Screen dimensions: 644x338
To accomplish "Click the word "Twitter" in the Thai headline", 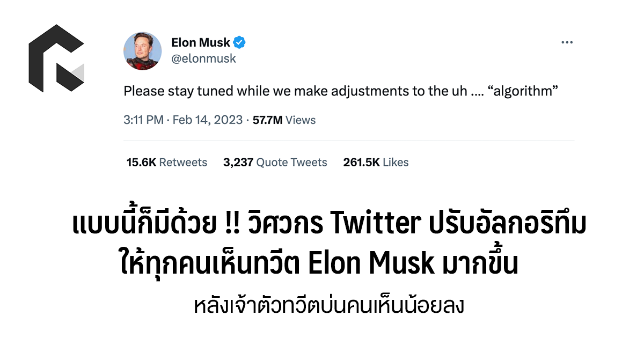I will click(375, 225).
